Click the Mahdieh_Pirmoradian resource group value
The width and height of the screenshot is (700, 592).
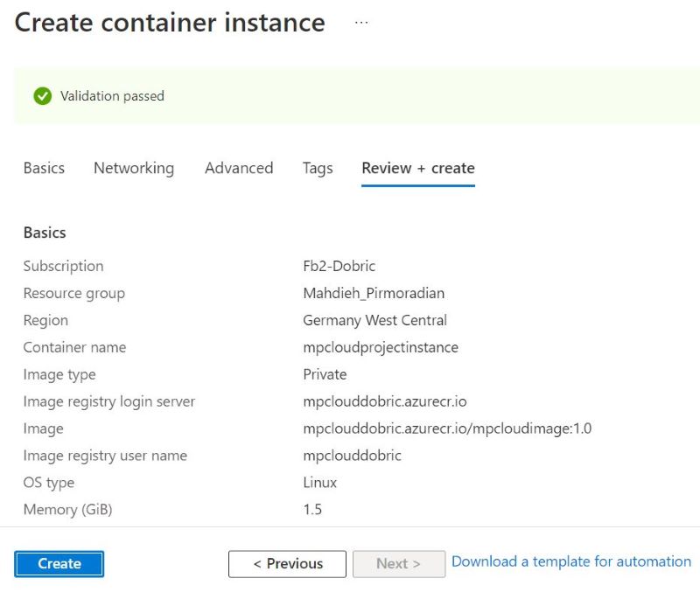[x=376, y=293]
